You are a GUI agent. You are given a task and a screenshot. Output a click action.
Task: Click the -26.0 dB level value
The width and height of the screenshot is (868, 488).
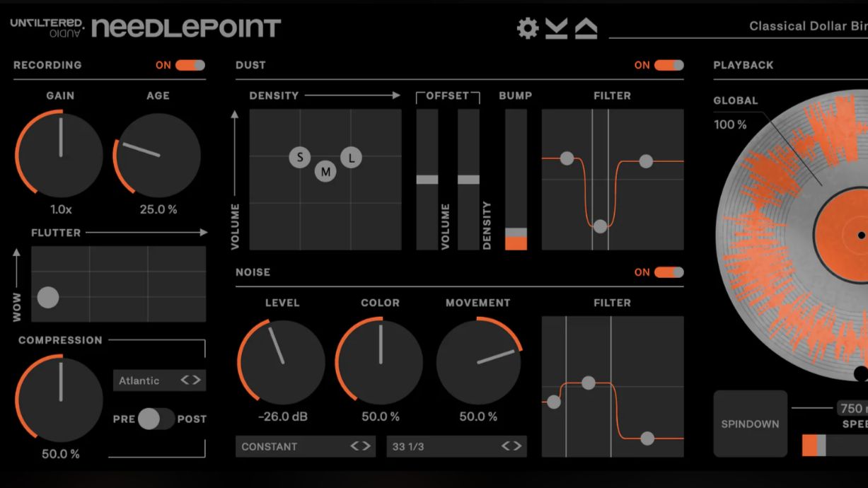(282, 417)
